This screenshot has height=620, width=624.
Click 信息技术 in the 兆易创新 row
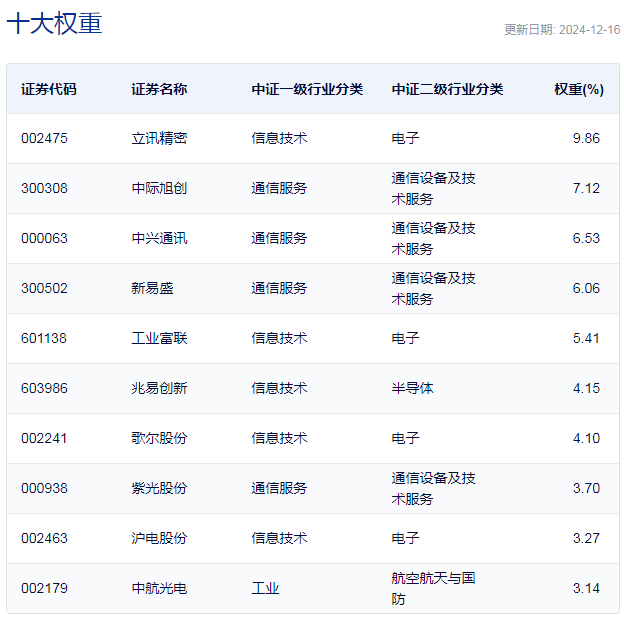279,388
